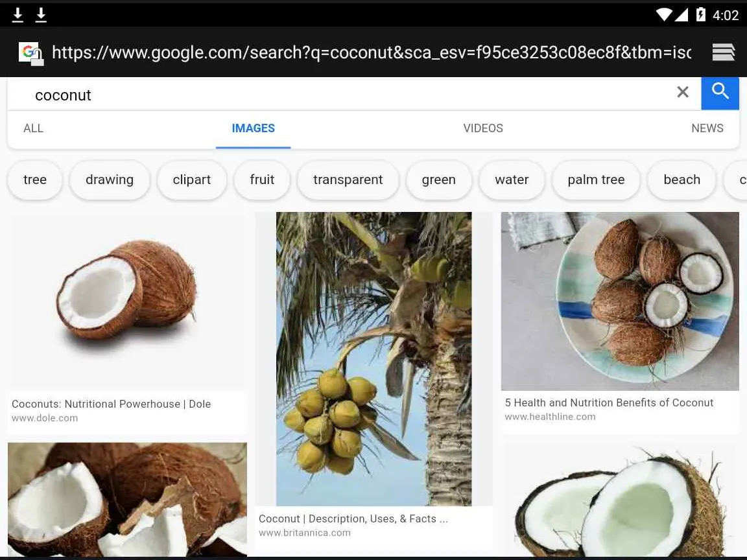
Task: Open the Dole halved coconut thumbnail
Action: click(x=127, y=303)
